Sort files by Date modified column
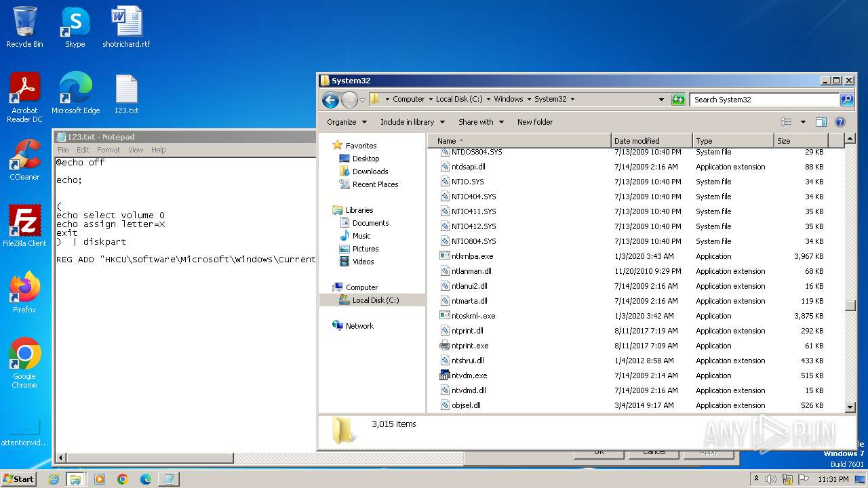868x488 pixels. point(652,141)
